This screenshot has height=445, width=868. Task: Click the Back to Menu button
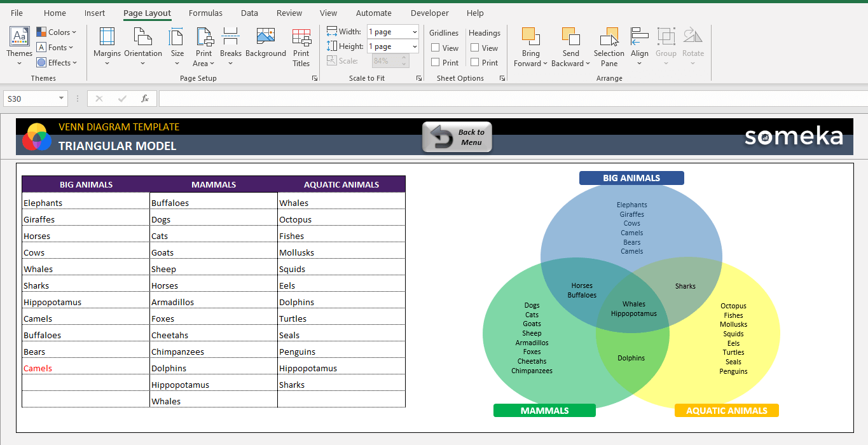(457, 137)
